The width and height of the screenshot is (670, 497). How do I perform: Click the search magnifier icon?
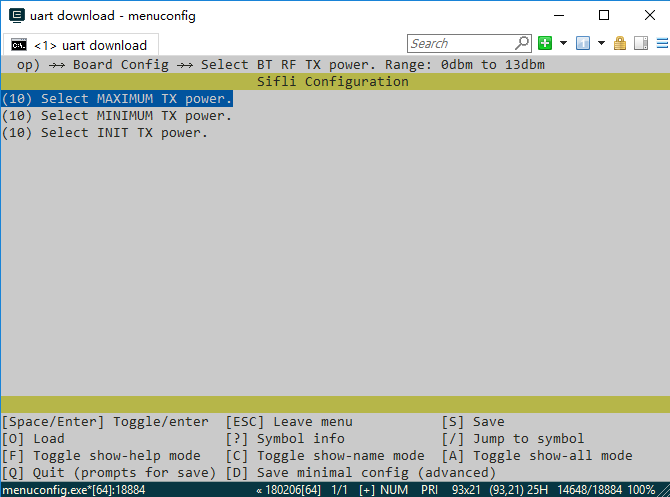[x=522, y=43]
